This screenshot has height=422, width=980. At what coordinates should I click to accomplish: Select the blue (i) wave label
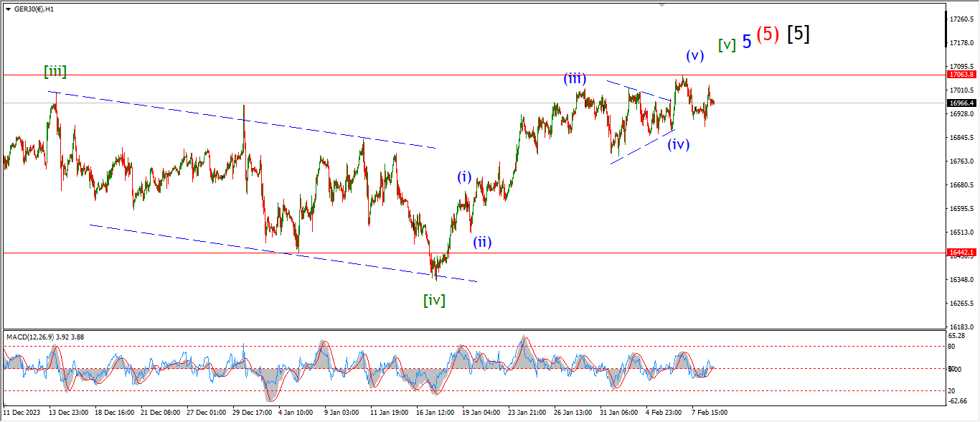coord(465,177)
